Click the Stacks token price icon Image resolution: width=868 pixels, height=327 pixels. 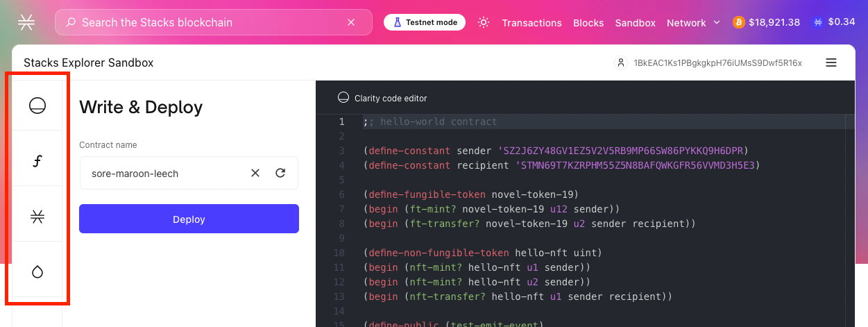[818, 22]
